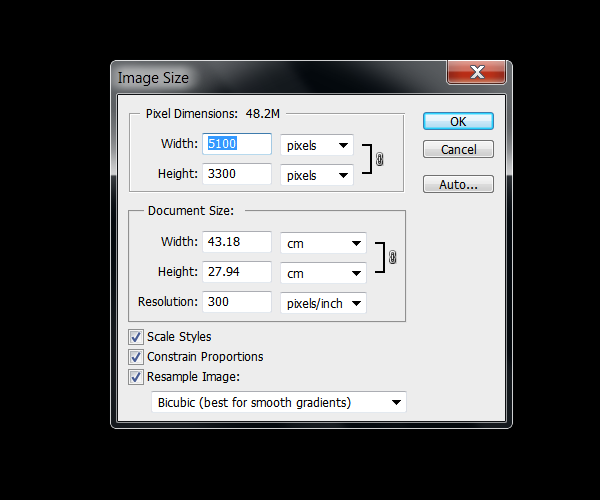The image size is (600, 500).
Task: Click the Cancel button
Action: click(x=458, y=150)
